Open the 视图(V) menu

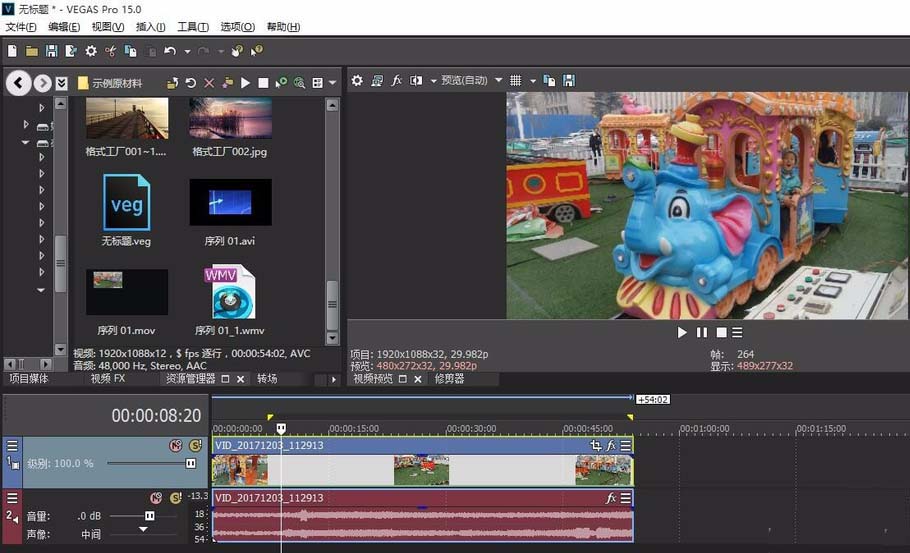tap(108, 27)
